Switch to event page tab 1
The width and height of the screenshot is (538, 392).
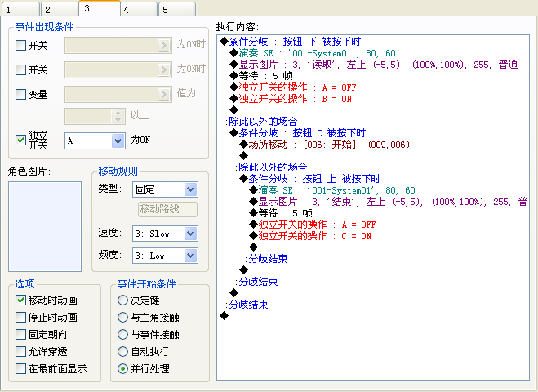click(x=20, y=9)
